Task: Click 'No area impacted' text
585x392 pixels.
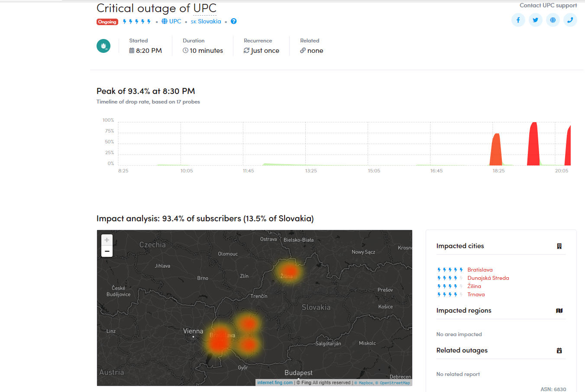Action: pyautogui.click(x=459, y=334)
